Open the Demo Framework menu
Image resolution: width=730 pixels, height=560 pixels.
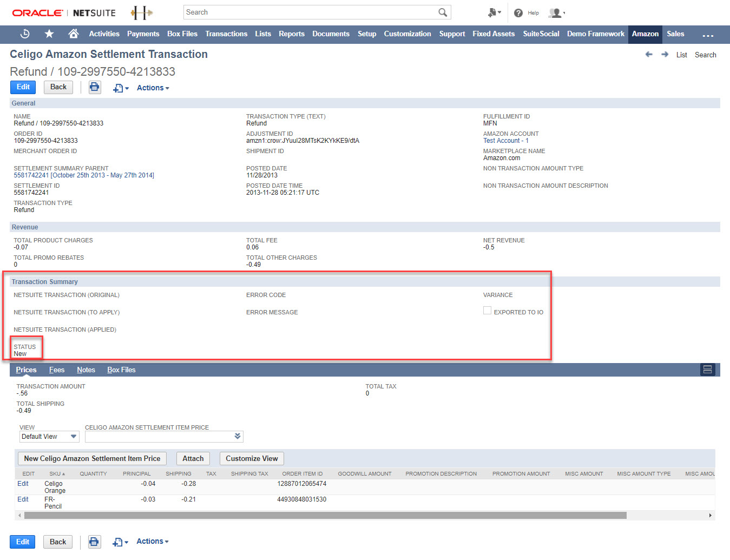coord(595,34)
